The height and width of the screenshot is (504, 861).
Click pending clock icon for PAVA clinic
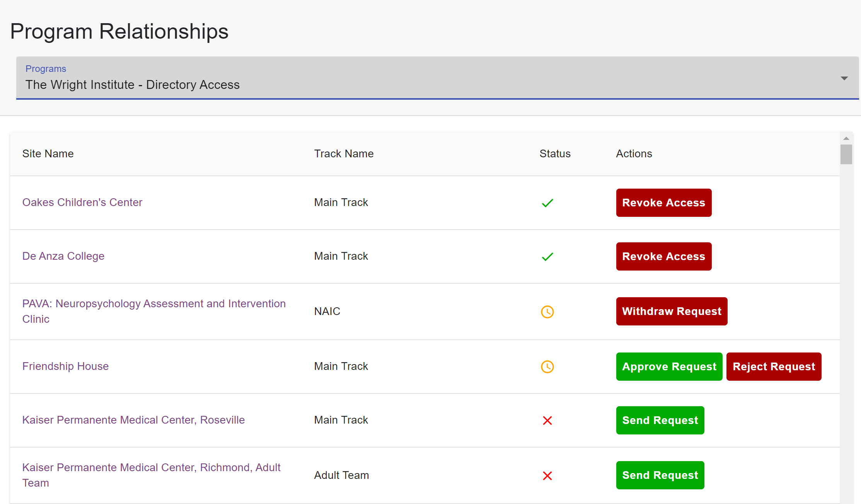coord(547,312)
